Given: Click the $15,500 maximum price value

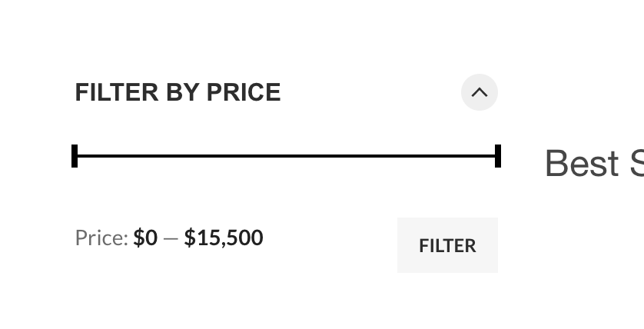Looking at the screenshot, I should pos(224,238).
